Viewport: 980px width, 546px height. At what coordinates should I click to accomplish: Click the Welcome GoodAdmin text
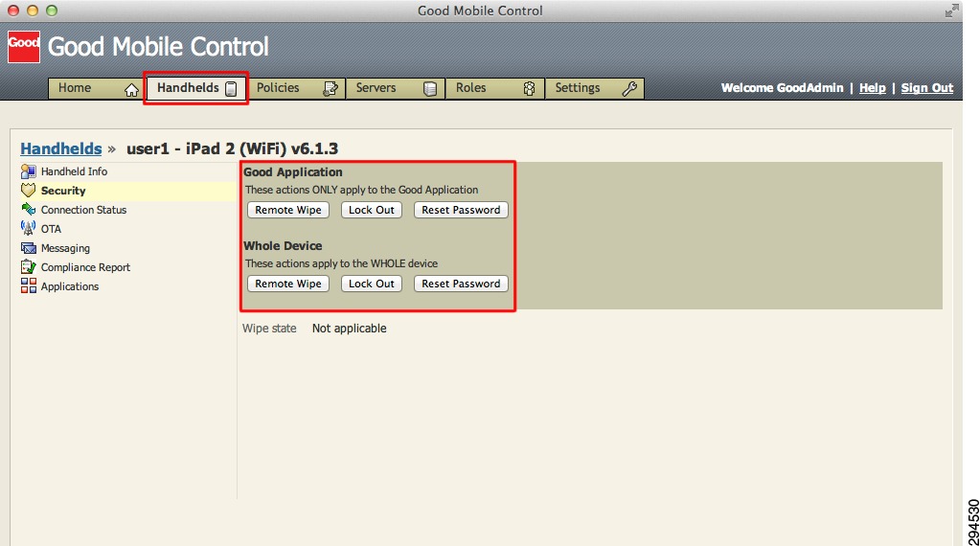pos(782,88)
